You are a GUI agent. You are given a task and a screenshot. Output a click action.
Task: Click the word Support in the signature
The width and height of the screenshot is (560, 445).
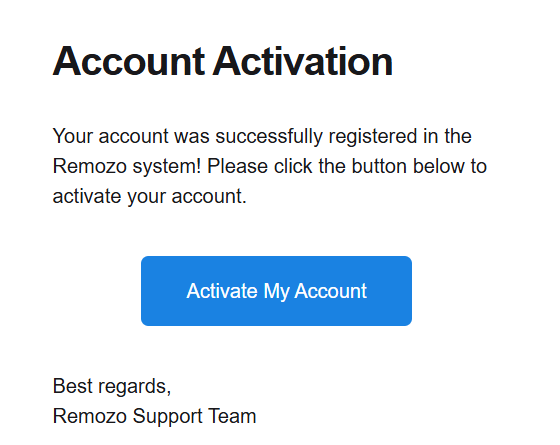(168, 417)
